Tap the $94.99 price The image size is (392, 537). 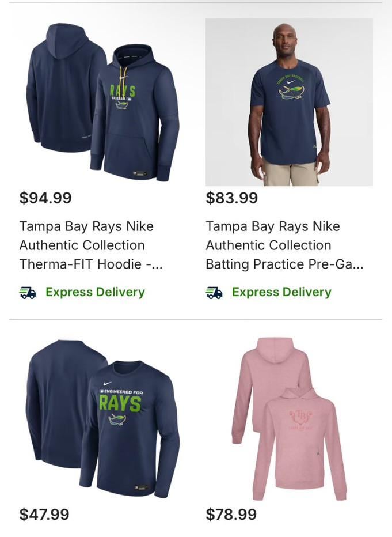[45, 198]
